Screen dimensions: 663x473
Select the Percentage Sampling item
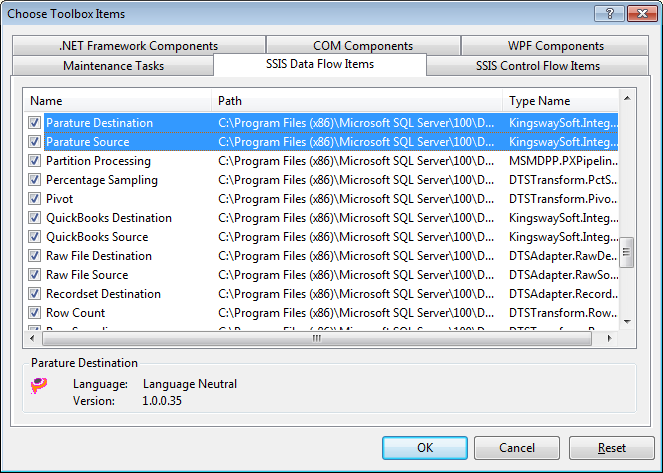coord(101,180)
